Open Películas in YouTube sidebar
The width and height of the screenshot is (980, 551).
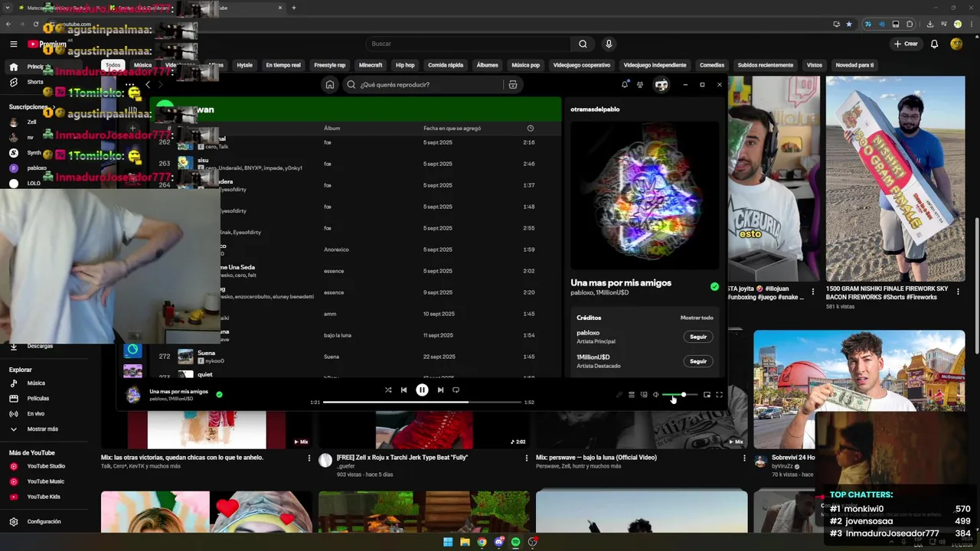tap(38, 399)
